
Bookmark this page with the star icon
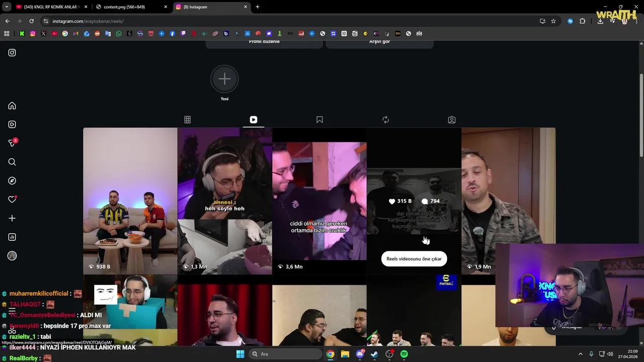553,21
